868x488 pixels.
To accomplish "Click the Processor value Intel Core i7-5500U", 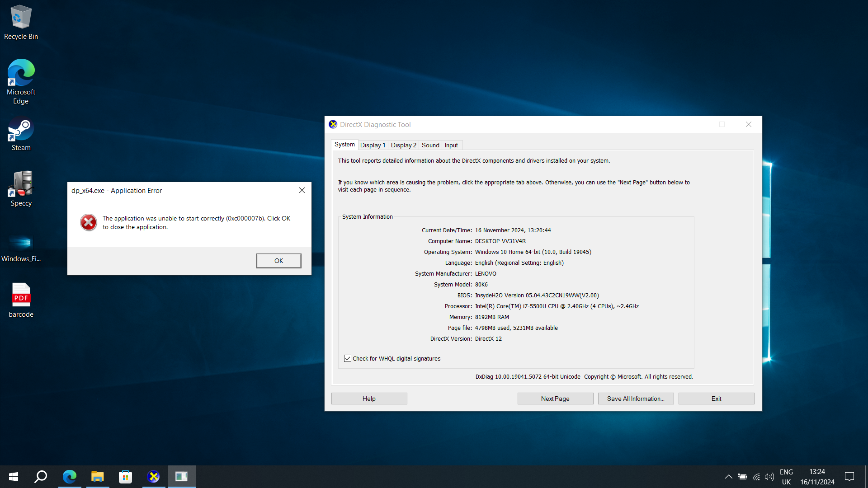I will pyautogui.click(x=557, y=306).
